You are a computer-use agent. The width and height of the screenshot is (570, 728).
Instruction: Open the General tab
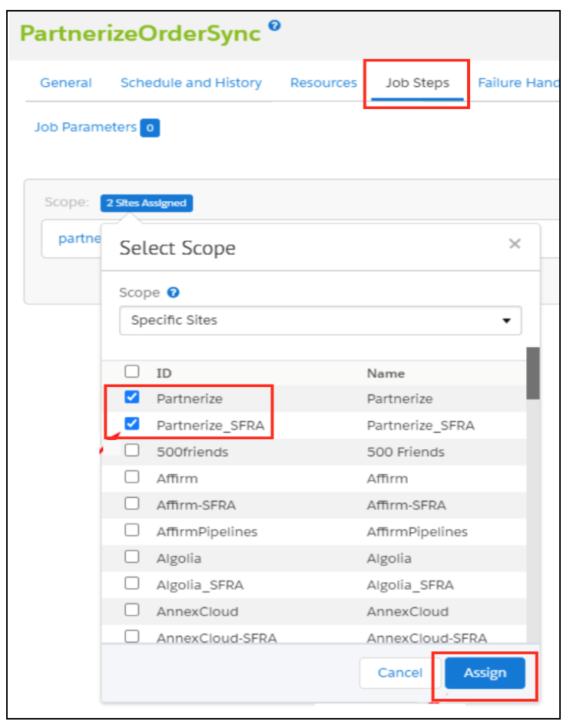(66, 83)
